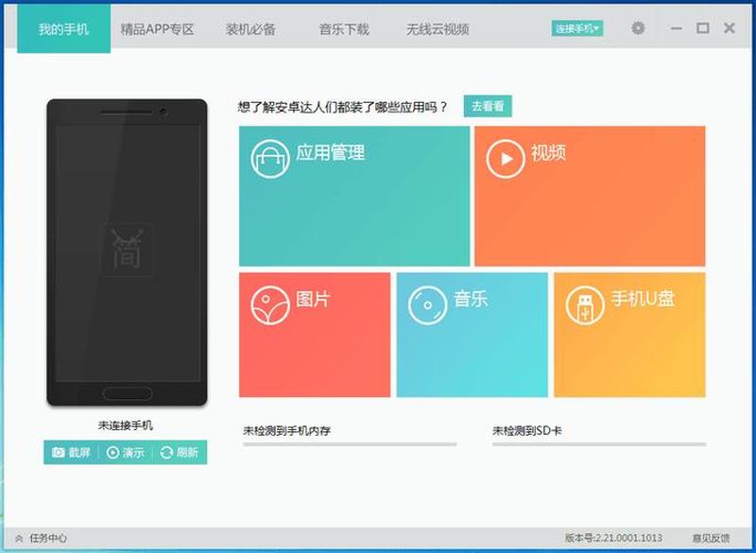Click the 手机U盘 USB drive icon
Screen dimensions: 756x553
pyautogui.click(x=585, y=305)
